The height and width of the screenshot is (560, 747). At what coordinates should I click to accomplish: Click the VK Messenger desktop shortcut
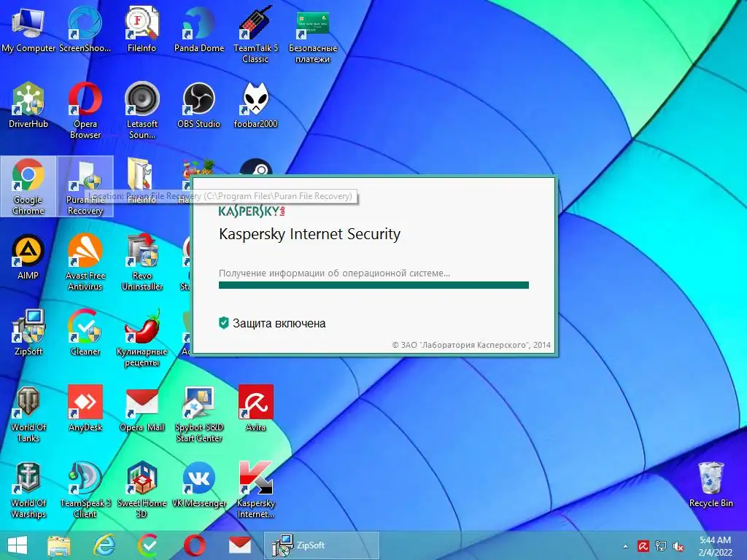[x=198, y=485]
